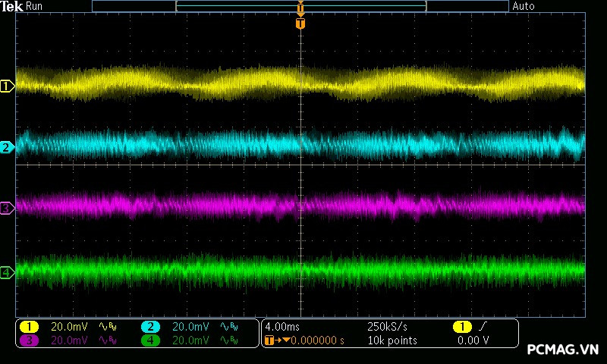Click the Run acquisition status label
Image resolution: width=607 pixels, height=364 pixels.
[35, 6]
